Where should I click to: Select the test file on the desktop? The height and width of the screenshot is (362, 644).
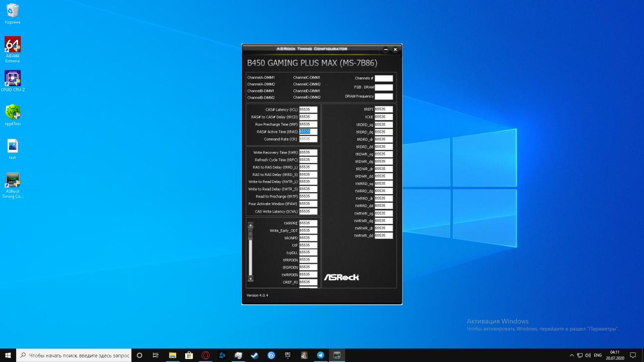click(13, 149)
